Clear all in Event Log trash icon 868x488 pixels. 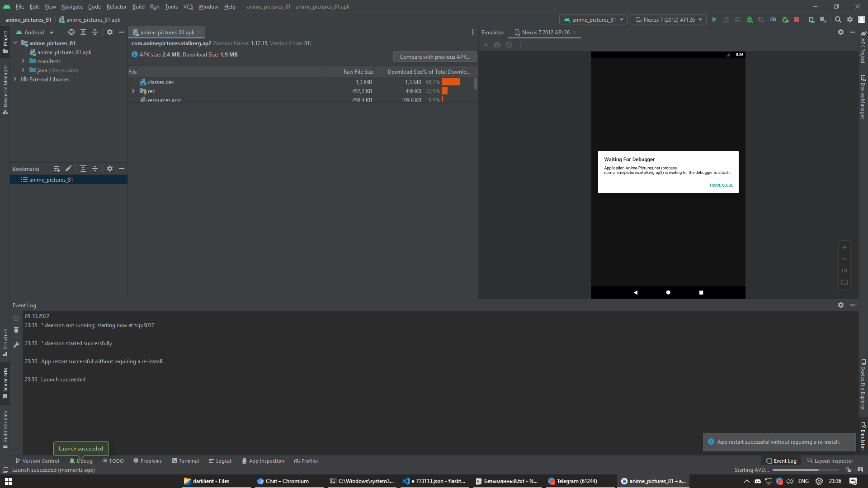coord(16,330)
